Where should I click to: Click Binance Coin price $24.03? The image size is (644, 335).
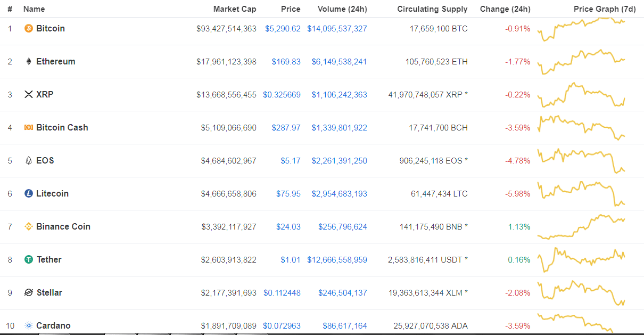288,226
